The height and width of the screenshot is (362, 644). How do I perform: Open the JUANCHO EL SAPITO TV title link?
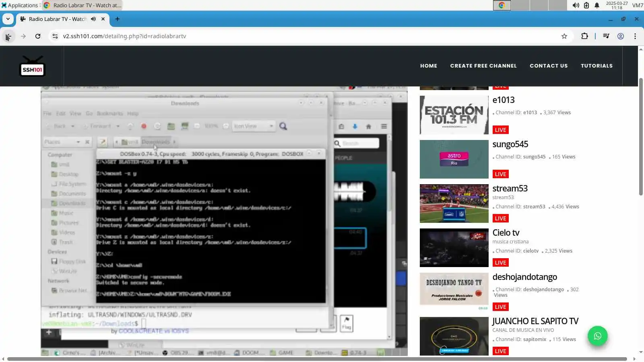click(535, 321)
